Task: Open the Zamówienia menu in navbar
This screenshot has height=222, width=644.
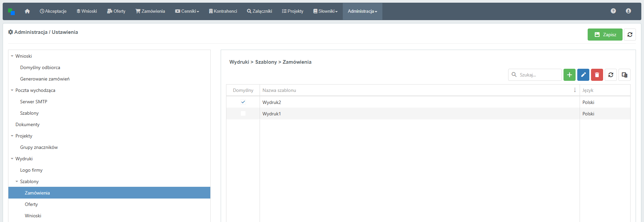Action: tap(150, 11)
